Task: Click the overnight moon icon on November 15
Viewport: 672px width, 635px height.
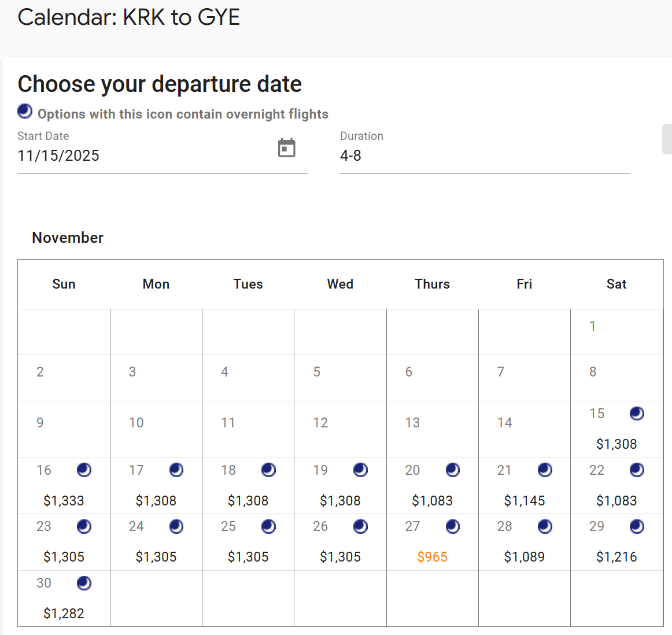Action: click(x=637, y=414)
